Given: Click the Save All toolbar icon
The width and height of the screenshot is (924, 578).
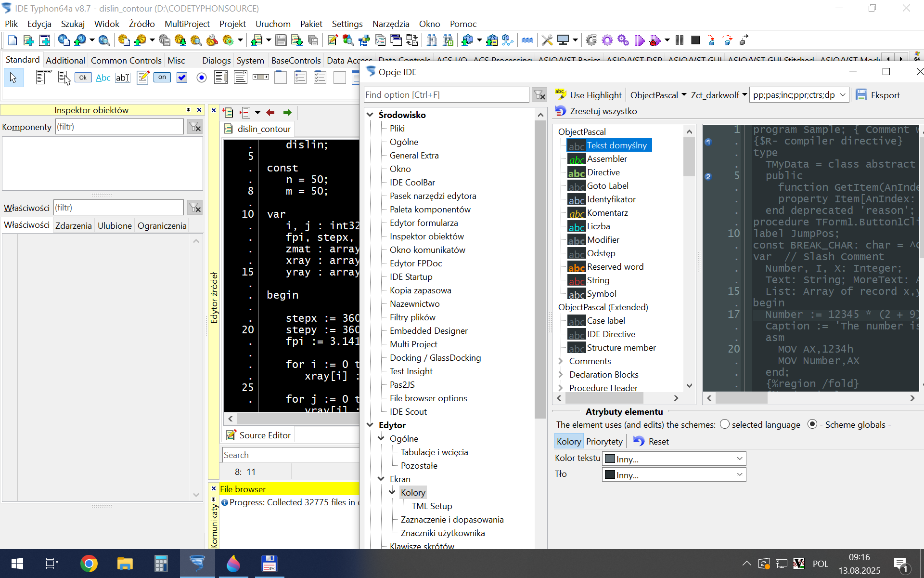Looking at the screenshot, I should [x=313, y=40].
